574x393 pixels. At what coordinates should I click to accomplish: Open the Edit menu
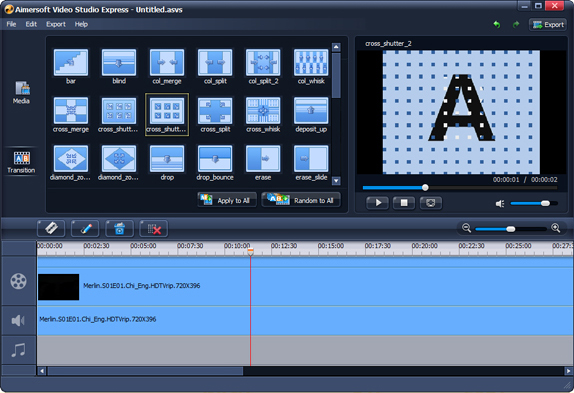(x=31, y=24)
